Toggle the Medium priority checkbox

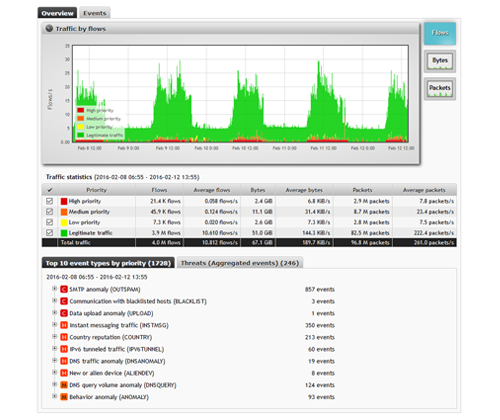click(x=50, y=212)
